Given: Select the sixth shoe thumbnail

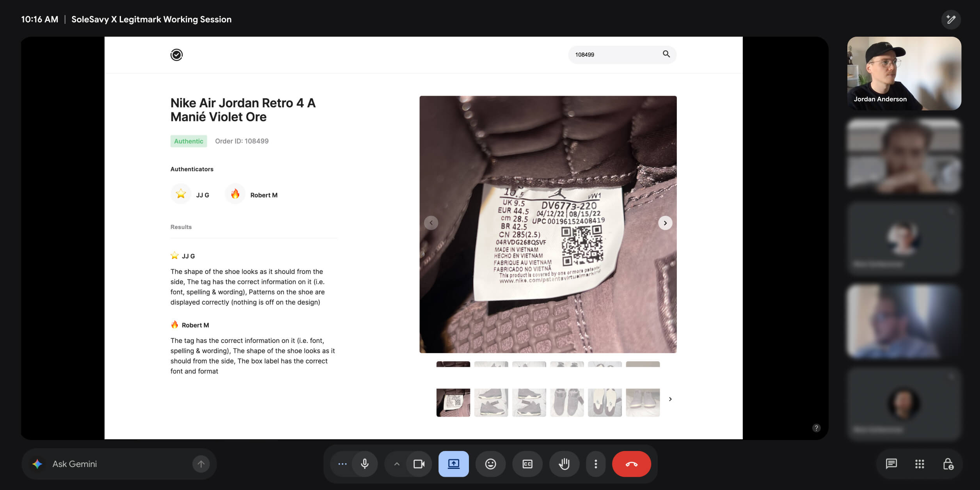Looking at the screenshot, I should point(643,402).
